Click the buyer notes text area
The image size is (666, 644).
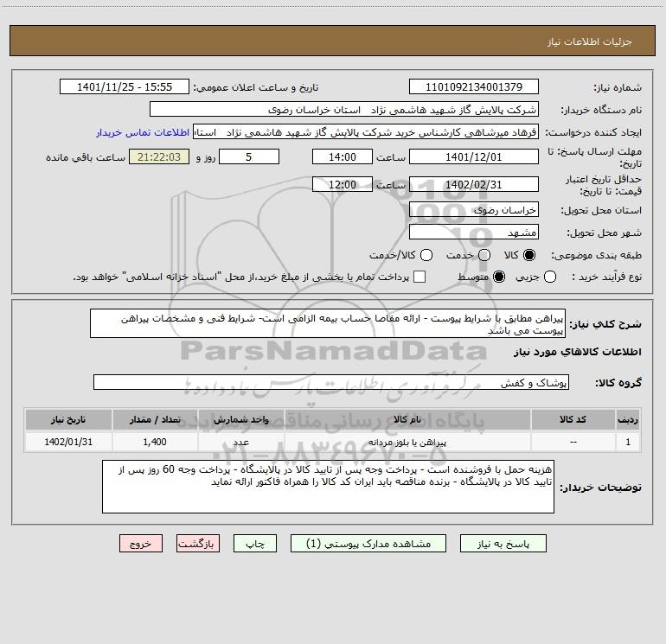[328, 487]
